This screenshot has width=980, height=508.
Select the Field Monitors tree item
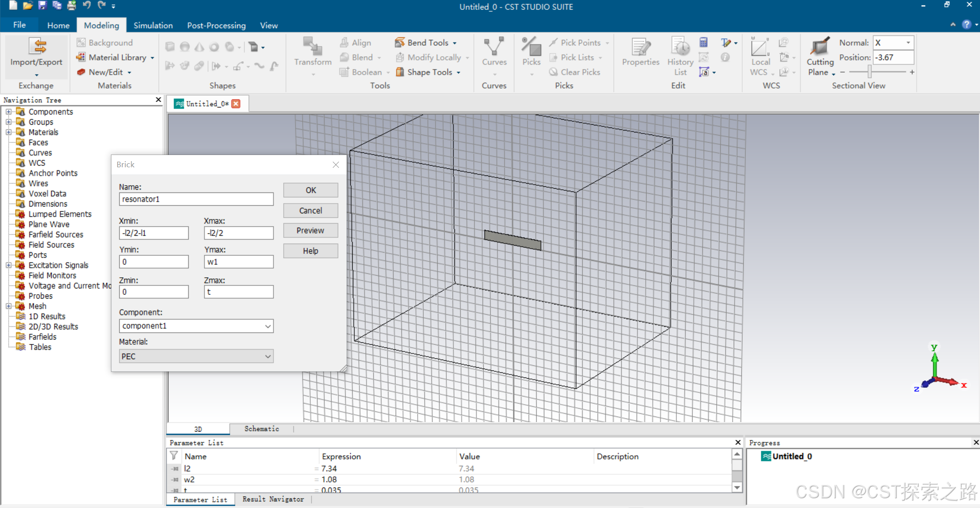point(52,275)
